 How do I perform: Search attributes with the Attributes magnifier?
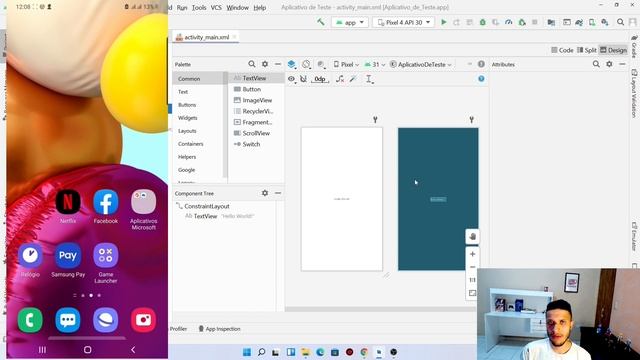point(596,64)
